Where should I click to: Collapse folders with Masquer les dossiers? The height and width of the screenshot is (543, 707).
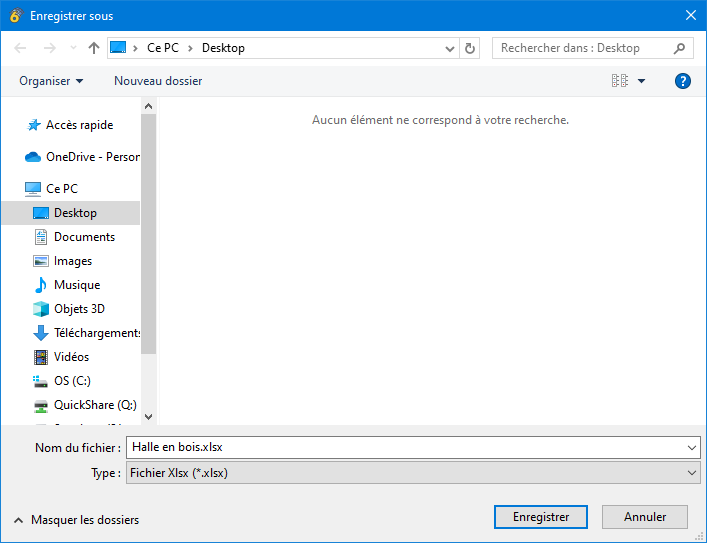[76, 520]
